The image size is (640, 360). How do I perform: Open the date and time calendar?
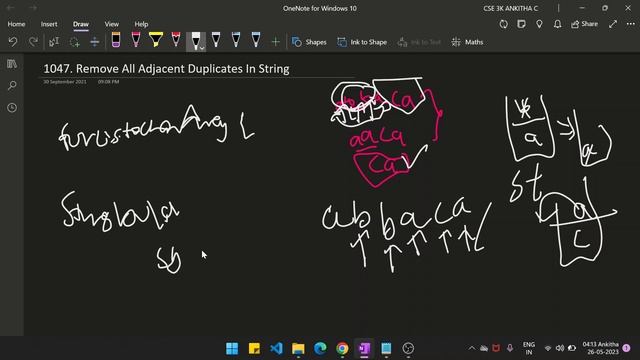coord(600,348)
